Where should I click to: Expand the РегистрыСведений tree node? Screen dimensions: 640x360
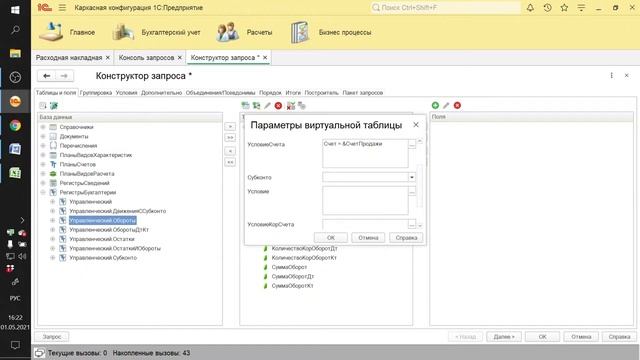pyautogui.click(x=43, y=183)
